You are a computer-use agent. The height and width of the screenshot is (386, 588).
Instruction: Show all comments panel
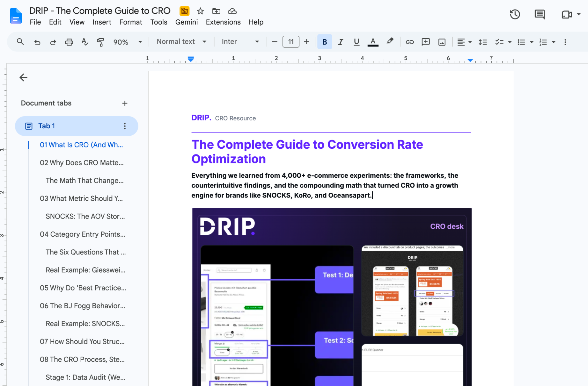coord(540,14)
